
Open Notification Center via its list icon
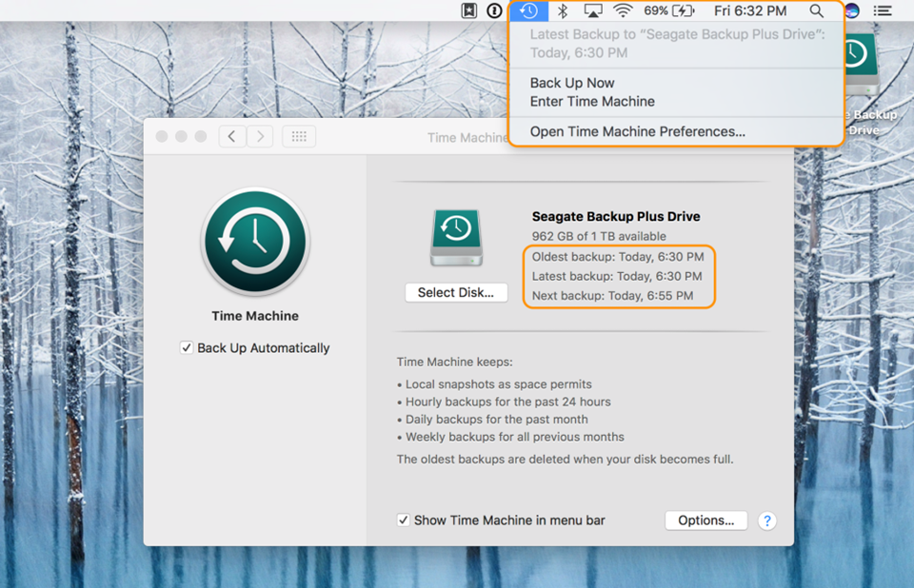point(883,10)
